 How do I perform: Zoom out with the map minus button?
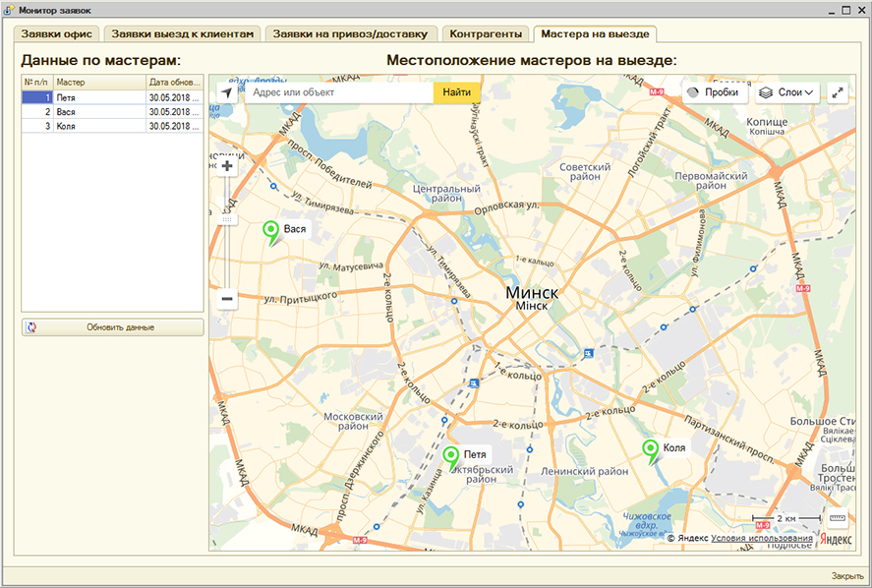click(227, 298)
